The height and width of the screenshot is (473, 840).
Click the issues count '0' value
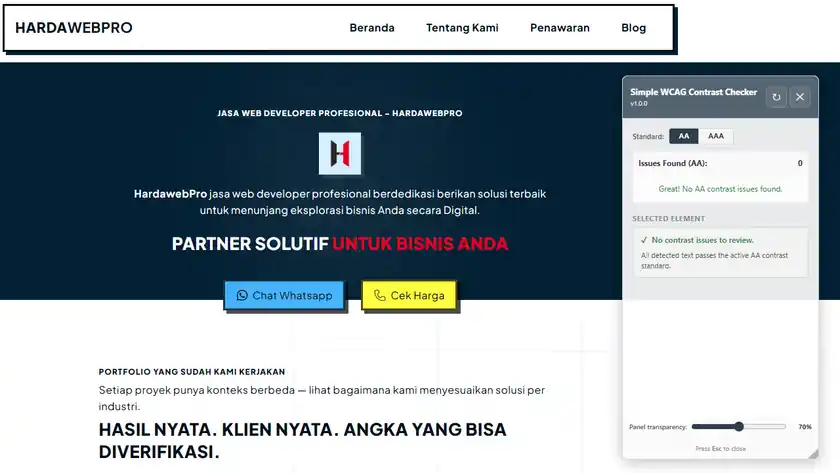[x=800, y=163]
